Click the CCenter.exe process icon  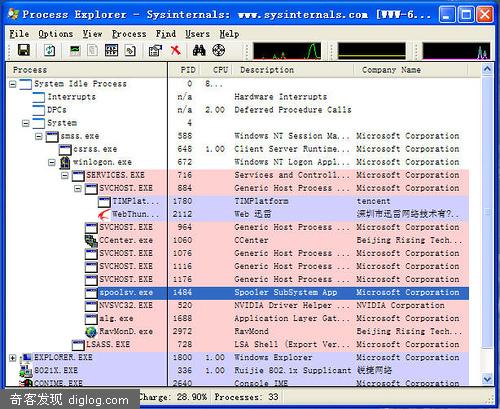[91, 241]
